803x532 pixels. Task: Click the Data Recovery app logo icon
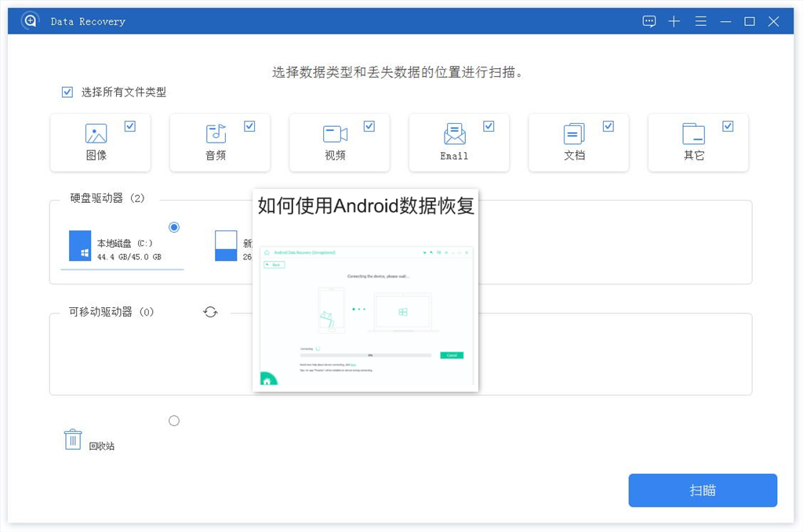click(x=30, y=21)
